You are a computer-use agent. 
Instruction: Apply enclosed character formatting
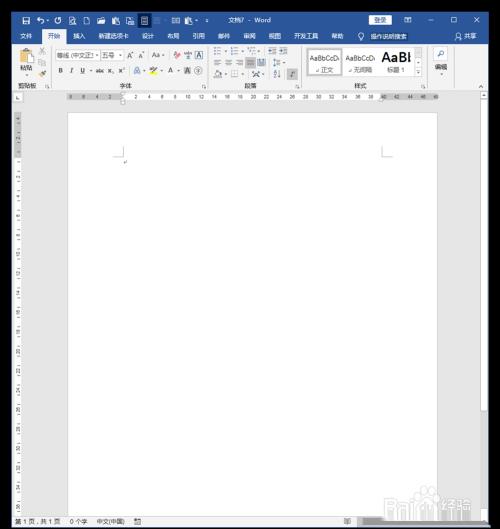(198, 71)
